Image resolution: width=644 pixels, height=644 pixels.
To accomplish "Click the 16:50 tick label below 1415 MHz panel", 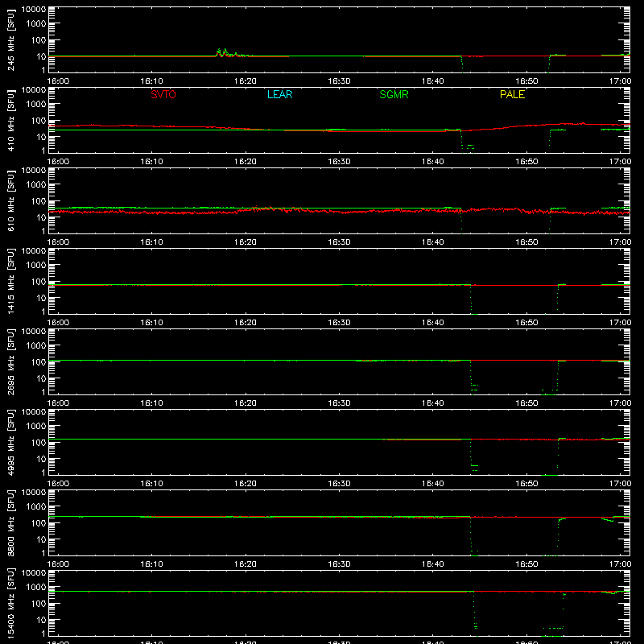I will pyautogui.click(x=526, y=323).
